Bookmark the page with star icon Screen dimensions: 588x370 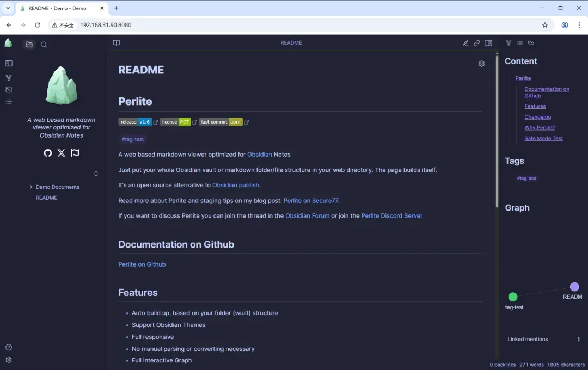click(545, 25)
